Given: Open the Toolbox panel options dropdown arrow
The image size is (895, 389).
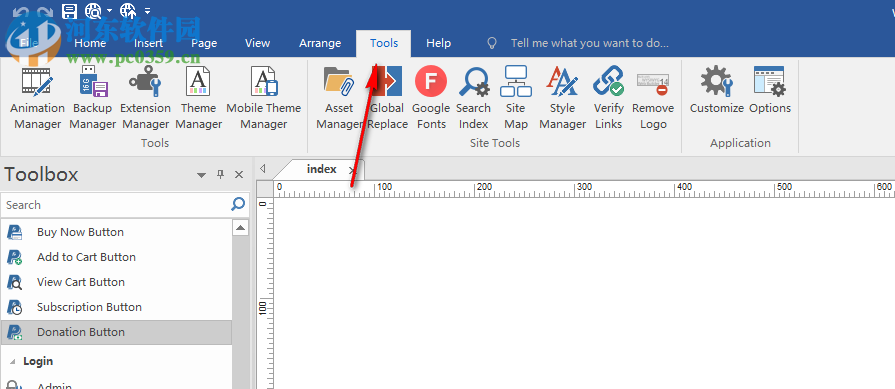Looking at the screenshot, I should (x=201, y=175).
